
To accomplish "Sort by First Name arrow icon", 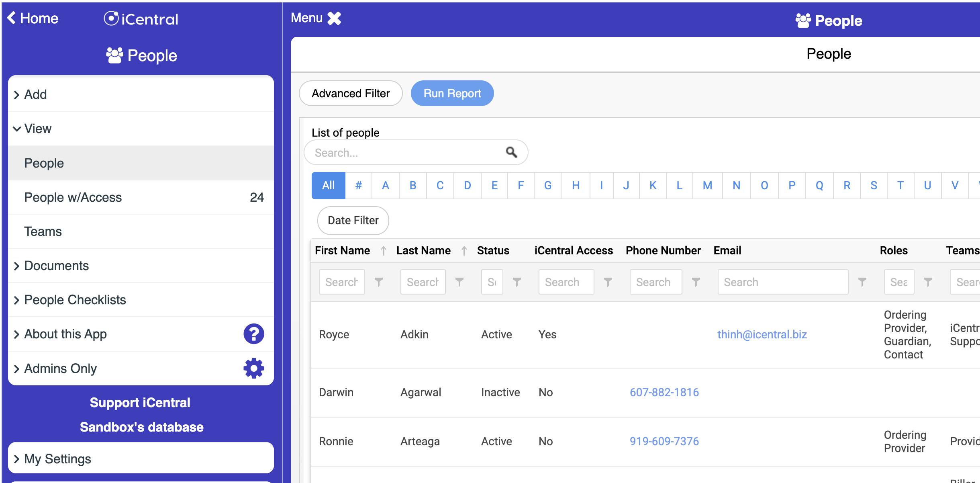I will (x=384, y=251).
